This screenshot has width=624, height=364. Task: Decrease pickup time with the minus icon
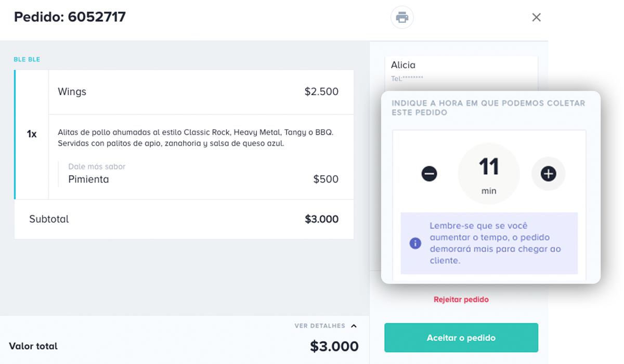(x=429, y=174)
